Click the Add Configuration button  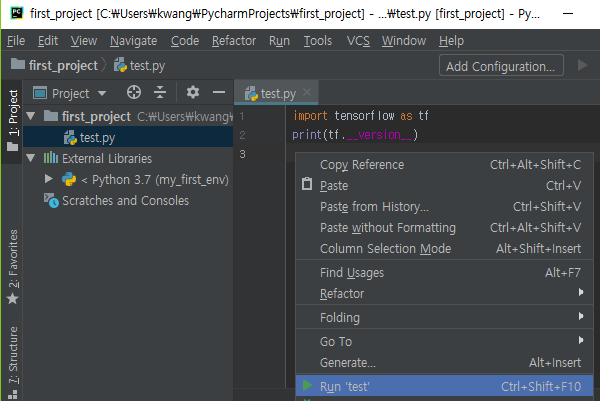click(501, 66)
